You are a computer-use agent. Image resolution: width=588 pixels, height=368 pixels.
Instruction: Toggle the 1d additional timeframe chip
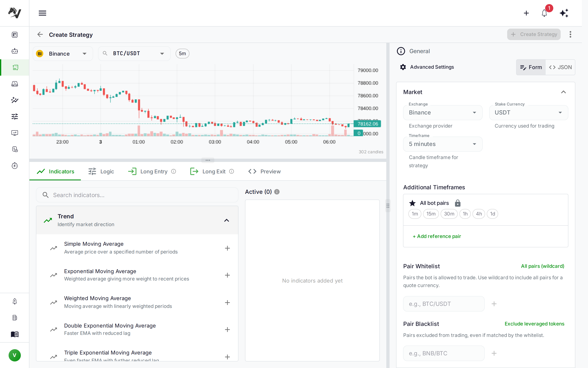coord(492,214)
